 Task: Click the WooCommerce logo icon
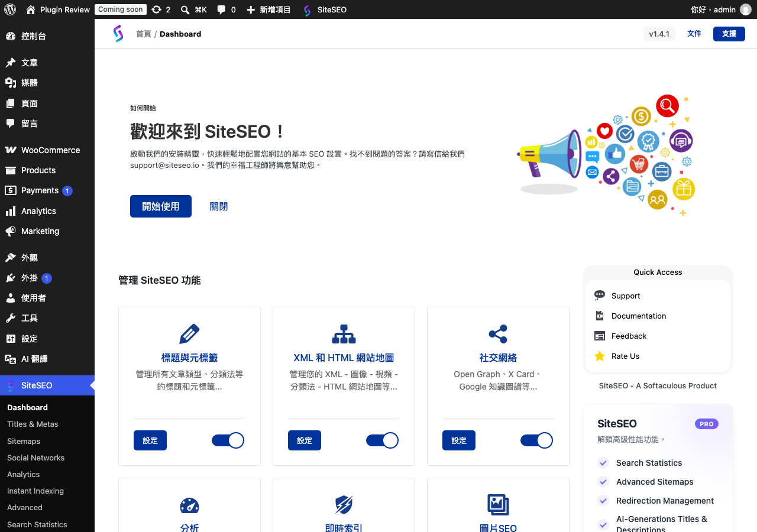11,150
